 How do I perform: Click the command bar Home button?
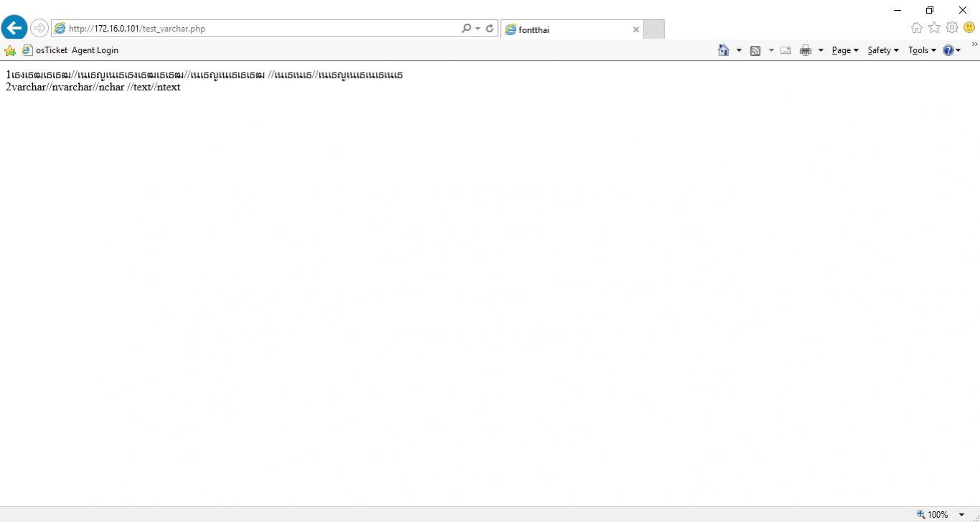[x=723, y=50]
